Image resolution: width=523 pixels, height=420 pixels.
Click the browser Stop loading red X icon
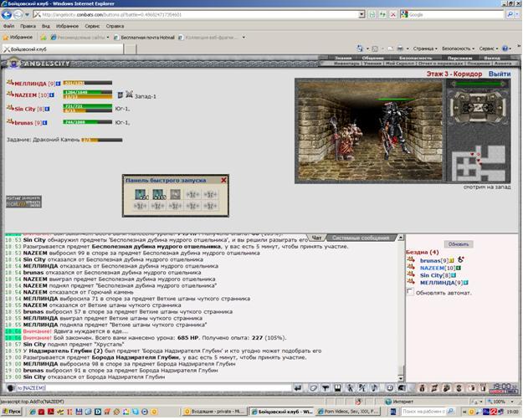point(393,15)
